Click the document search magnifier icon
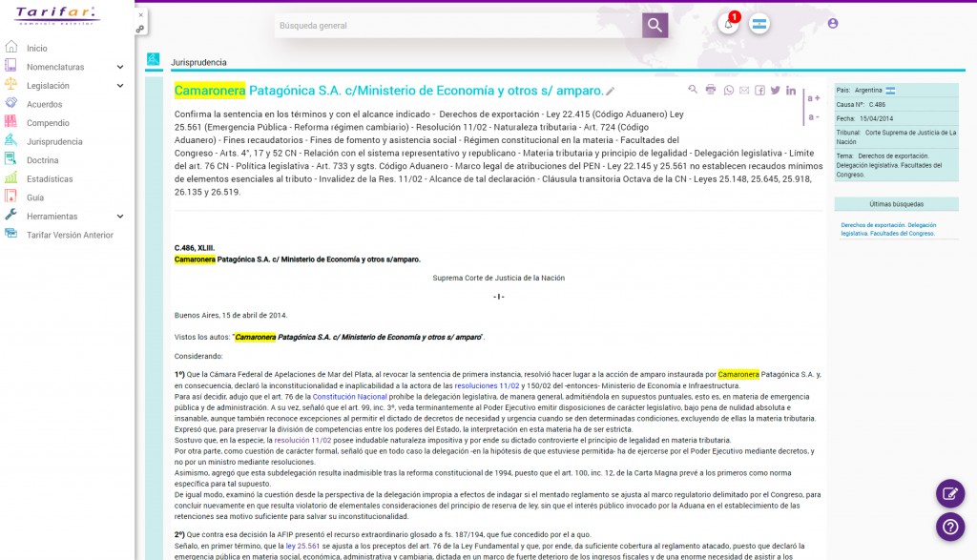977x560 pixels. [693, 90]
